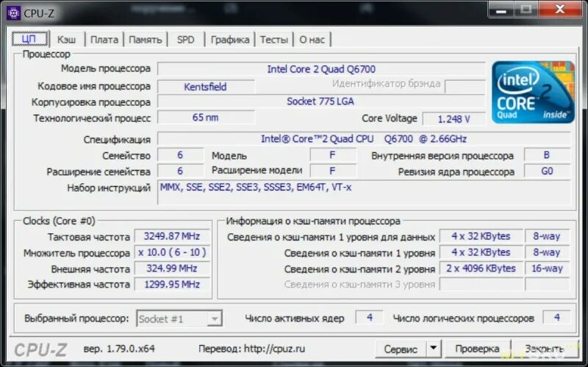Click the 3249.87 MHz clock value
Viewport: 588px width, 367px height.
(x=172, y=236)
